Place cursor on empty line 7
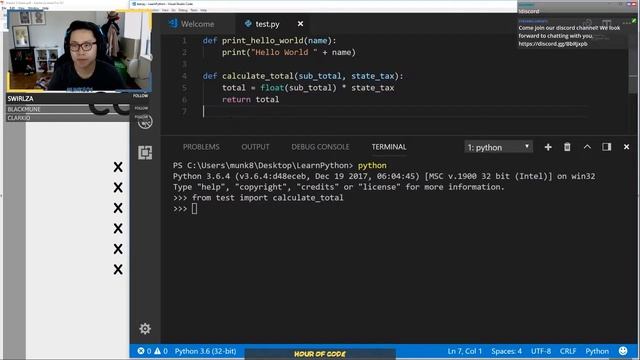The image size is (640, 360). pyautogui.click(x=395, y=111)
